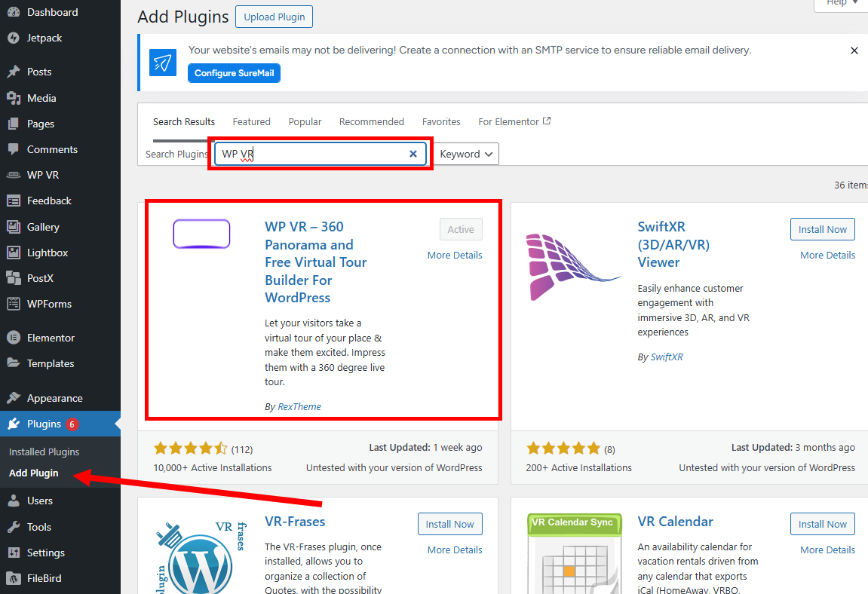
Task: Switch to the Favorites tab
Action: (x=440, y=122)
